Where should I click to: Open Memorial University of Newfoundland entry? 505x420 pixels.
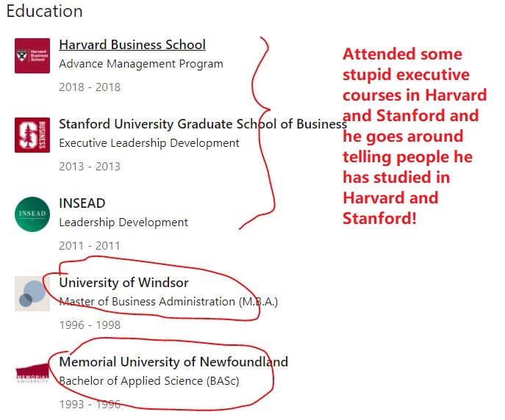point(173,362)
